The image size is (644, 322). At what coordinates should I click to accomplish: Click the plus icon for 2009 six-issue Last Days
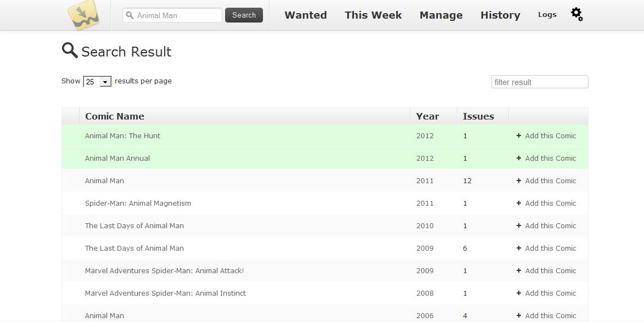(x=519, y=248)
